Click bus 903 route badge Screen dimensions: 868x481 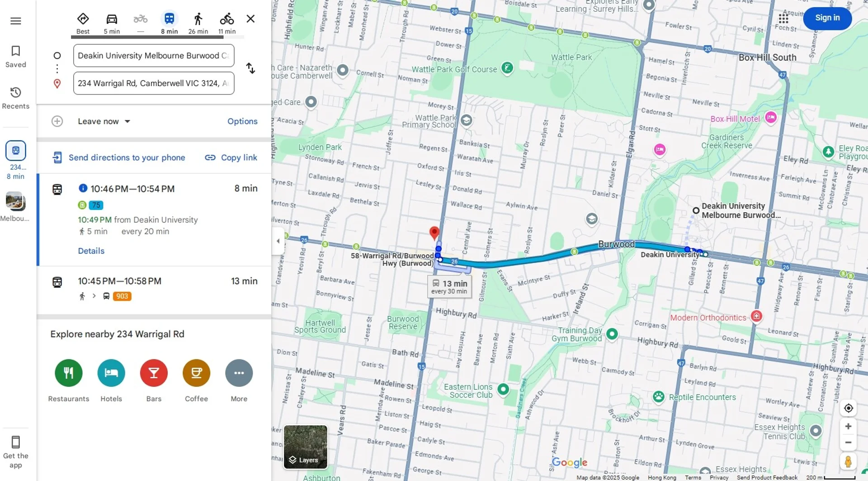[122, 296]
